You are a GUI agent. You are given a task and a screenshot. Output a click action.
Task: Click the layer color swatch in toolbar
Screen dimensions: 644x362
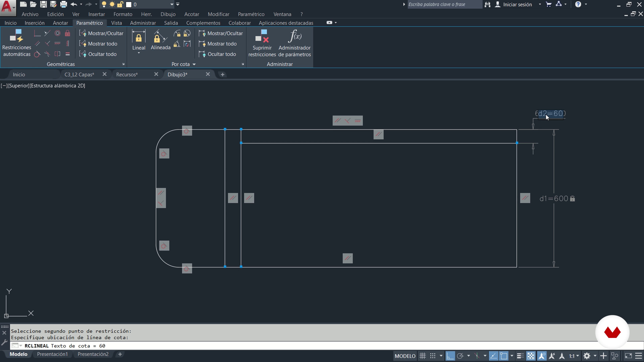pos(129,4)
